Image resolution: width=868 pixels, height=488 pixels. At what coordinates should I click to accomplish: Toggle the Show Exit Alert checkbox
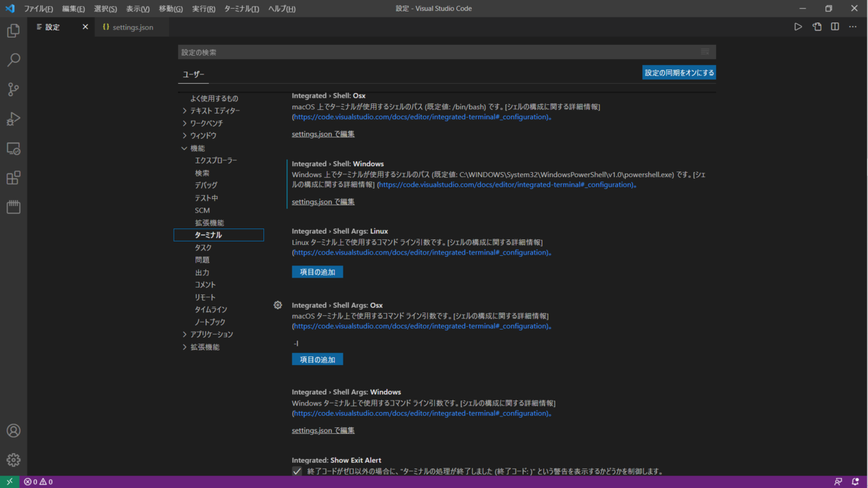click(297, 471)
